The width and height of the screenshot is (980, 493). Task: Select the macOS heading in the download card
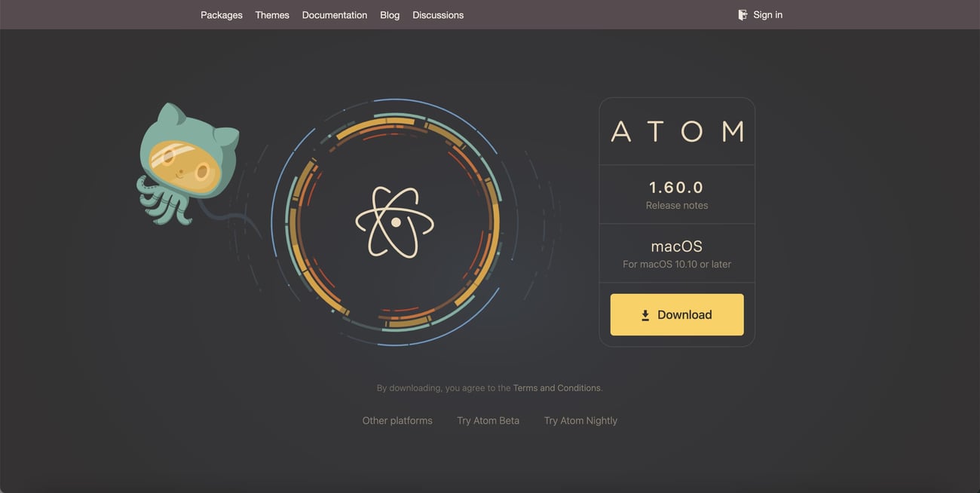tap(676, 245)
